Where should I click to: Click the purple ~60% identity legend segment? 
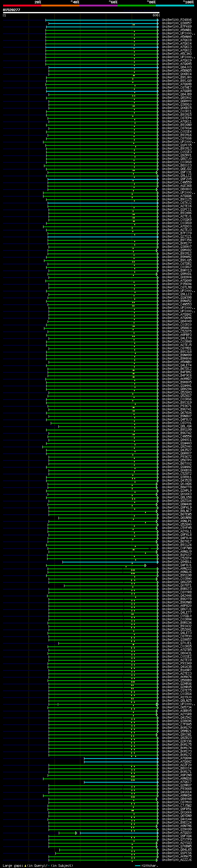[x=99, y=6]
